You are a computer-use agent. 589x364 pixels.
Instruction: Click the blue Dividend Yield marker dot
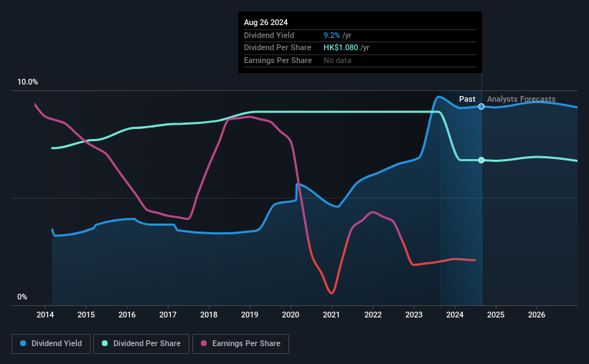[481, 107]
